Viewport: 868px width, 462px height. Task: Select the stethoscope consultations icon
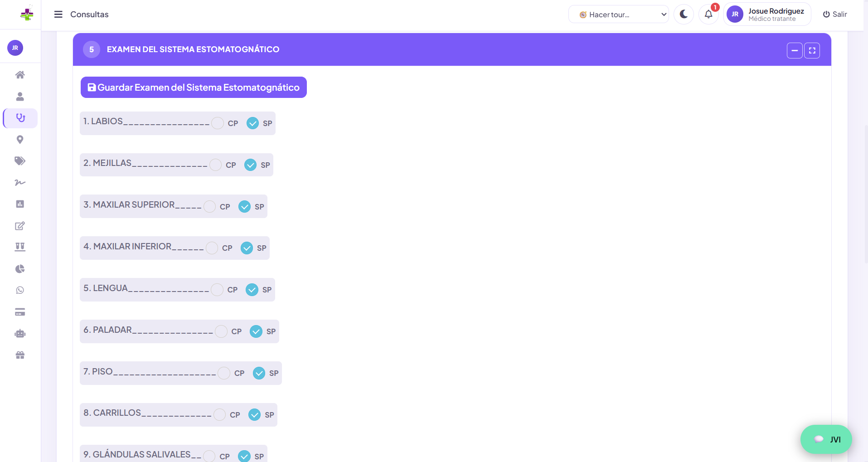coord(20,118)
